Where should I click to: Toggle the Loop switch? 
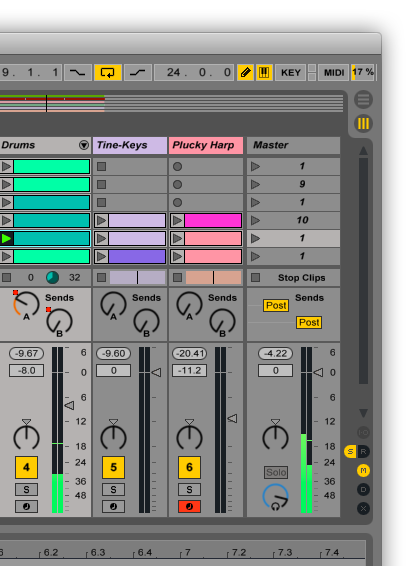108,73
